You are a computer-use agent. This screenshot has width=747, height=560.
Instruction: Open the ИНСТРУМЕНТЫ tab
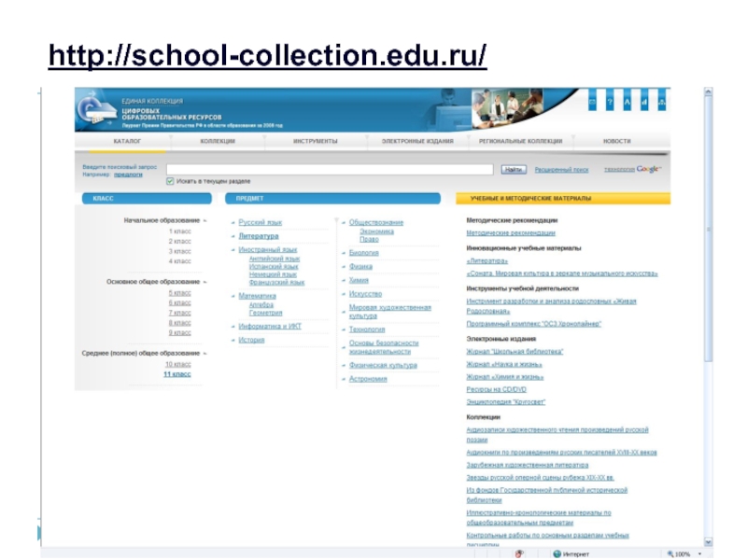[316, 141]
